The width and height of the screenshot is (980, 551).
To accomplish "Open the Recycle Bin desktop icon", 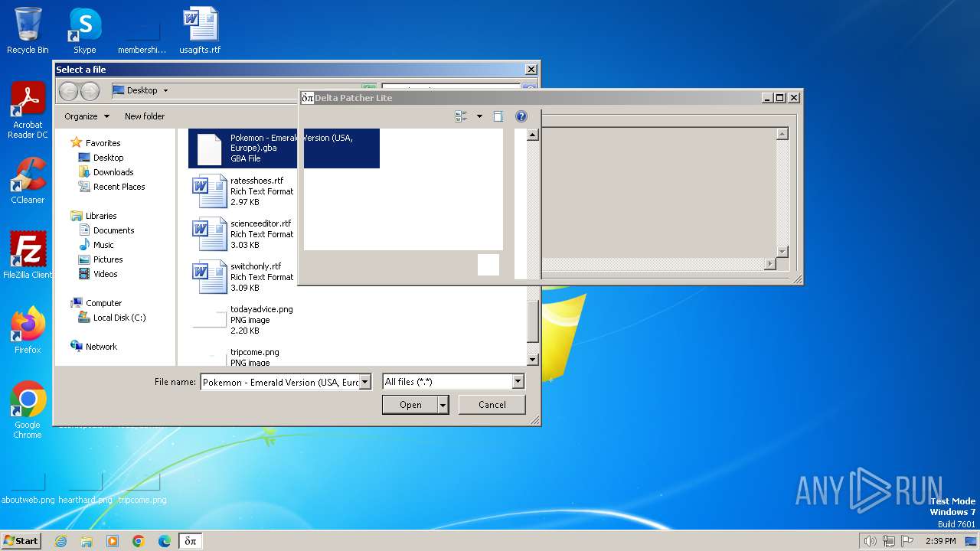I will tap(28, 31).
